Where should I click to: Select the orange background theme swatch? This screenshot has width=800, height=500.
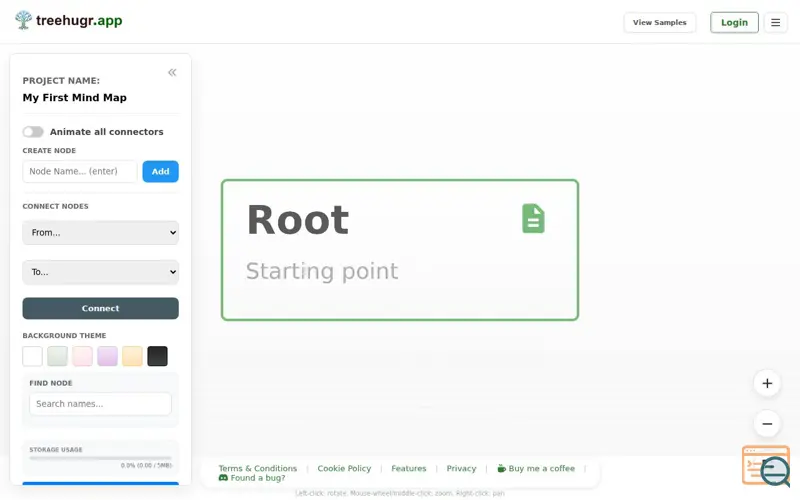click(x=133, y=356)
